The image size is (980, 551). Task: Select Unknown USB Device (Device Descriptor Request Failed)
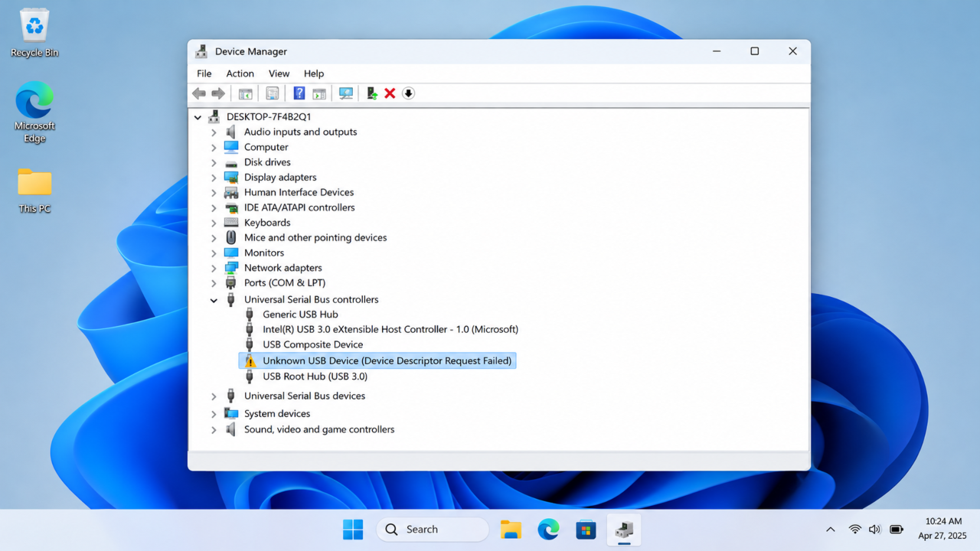click(x=377, y=360)
